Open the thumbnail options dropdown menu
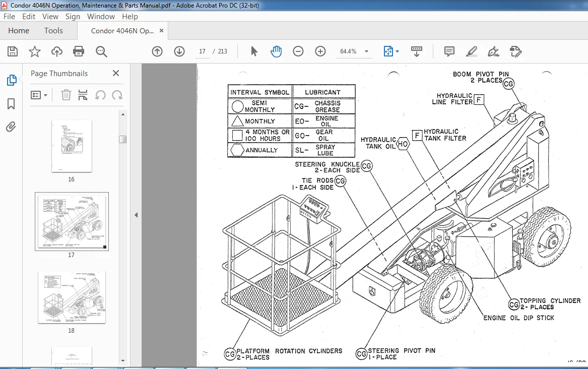This screenshot has height=369, width=588. click(39, 95)
